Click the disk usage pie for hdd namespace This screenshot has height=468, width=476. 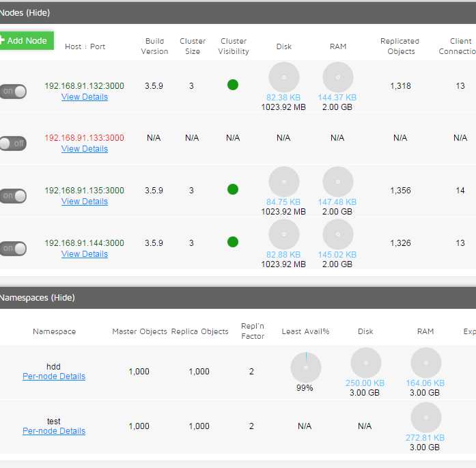pyautogui.click(x=366, y=363)
